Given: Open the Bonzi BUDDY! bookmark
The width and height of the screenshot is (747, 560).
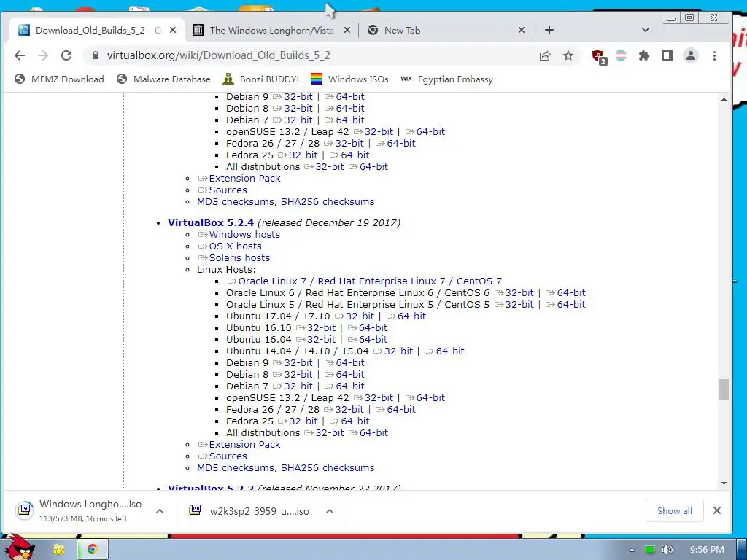Looking at the screenshot, I should point(261,79).
